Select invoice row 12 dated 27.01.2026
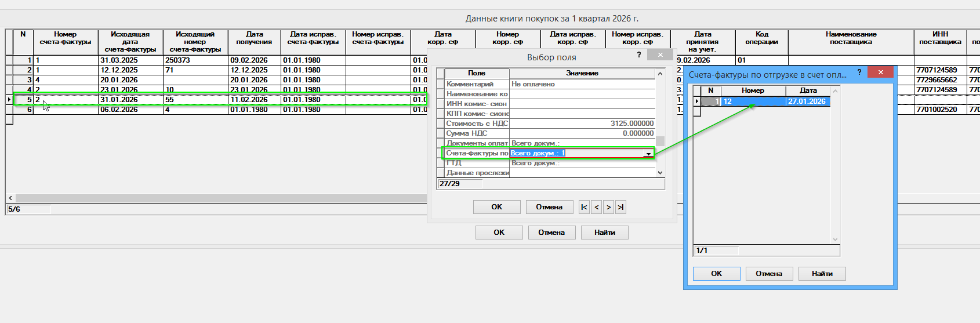 coord(753,101)
